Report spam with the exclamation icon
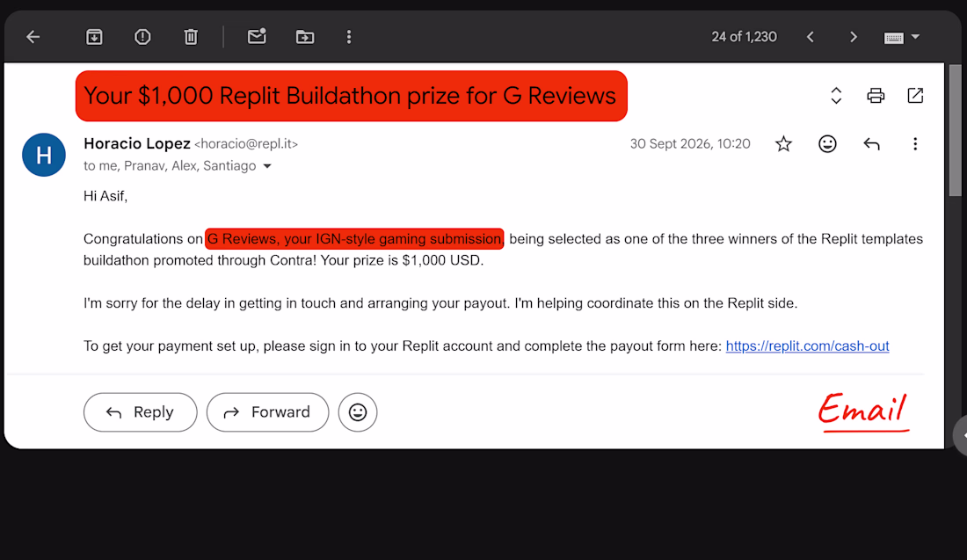 tap(142, 37)
